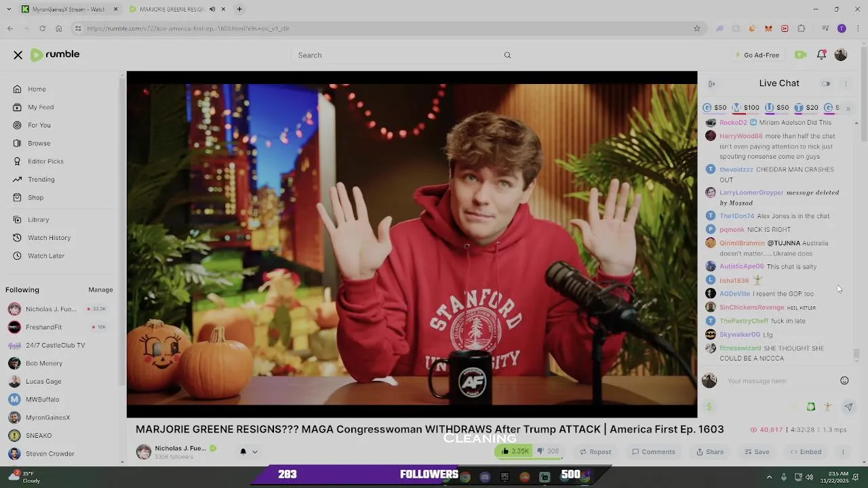Open a new browser tab
This screenshot has width=868, height=488.
239,9
